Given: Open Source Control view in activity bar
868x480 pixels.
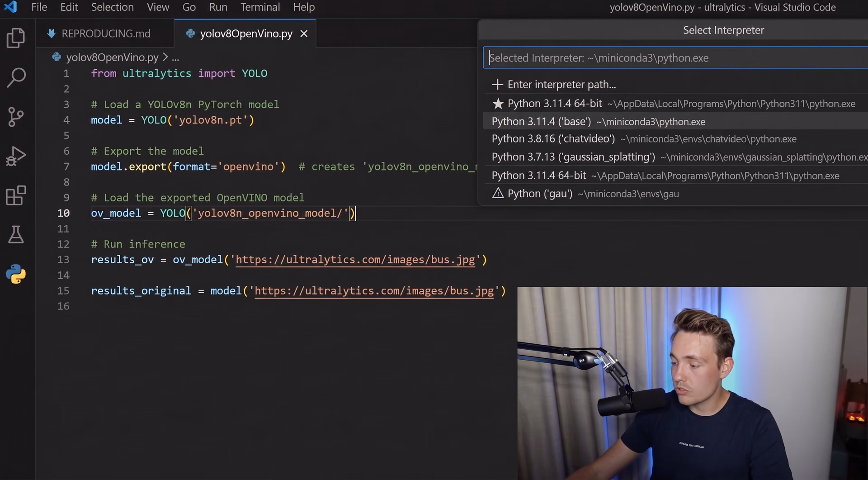Looking at the screenshot, I should pyautogui.click(x=16, y=117).
